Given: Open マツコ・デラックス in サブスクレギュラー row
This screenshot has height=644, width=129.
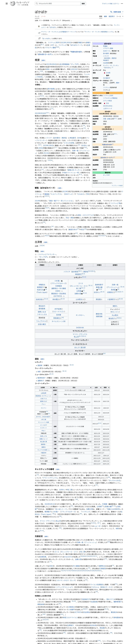Looking at the screenshot, I should click(x=80, y=334).
